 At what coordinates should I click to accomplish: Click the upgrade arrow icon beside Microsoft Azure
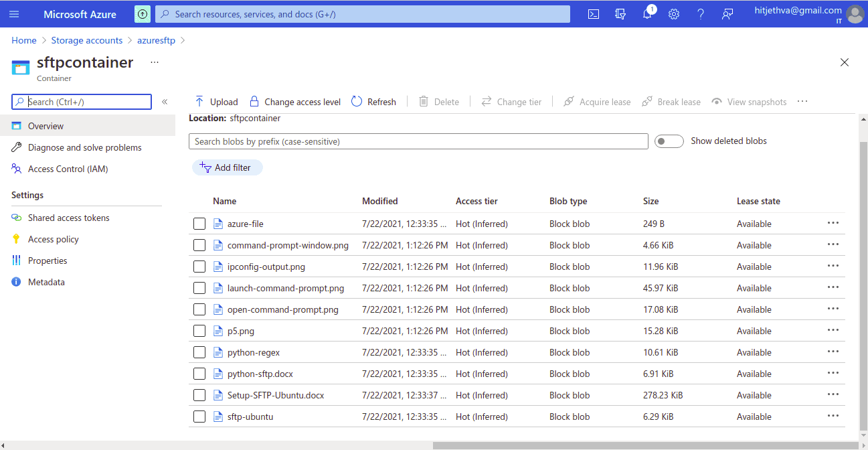(x=143, y=13)
